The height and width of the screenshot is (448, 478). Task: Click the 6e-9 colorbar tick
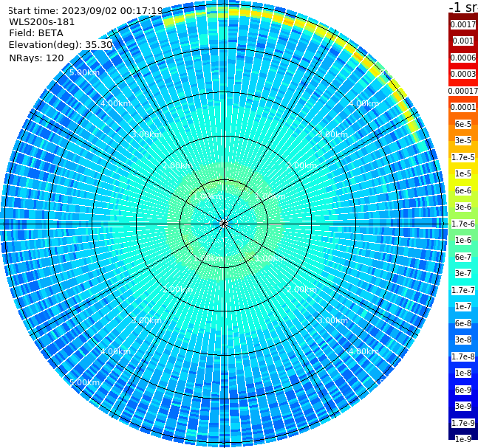462,390
